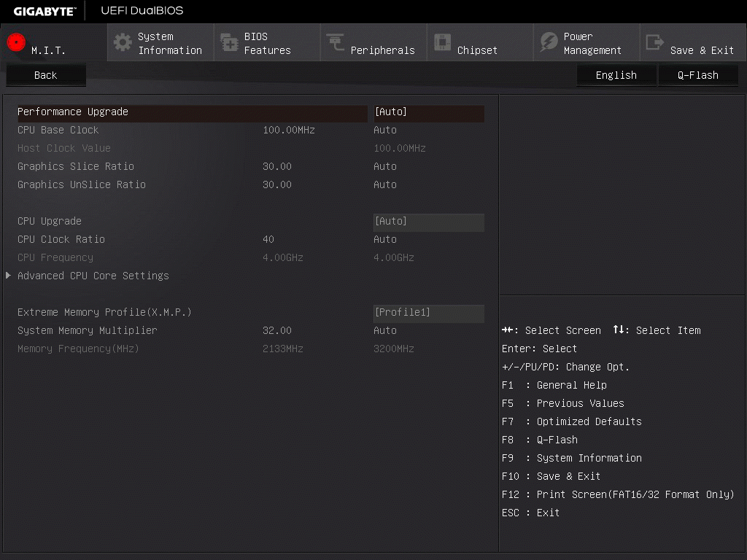Click the English language button
Image resolution: width=747 pixels, height=560 pixels.
(616, 75)
